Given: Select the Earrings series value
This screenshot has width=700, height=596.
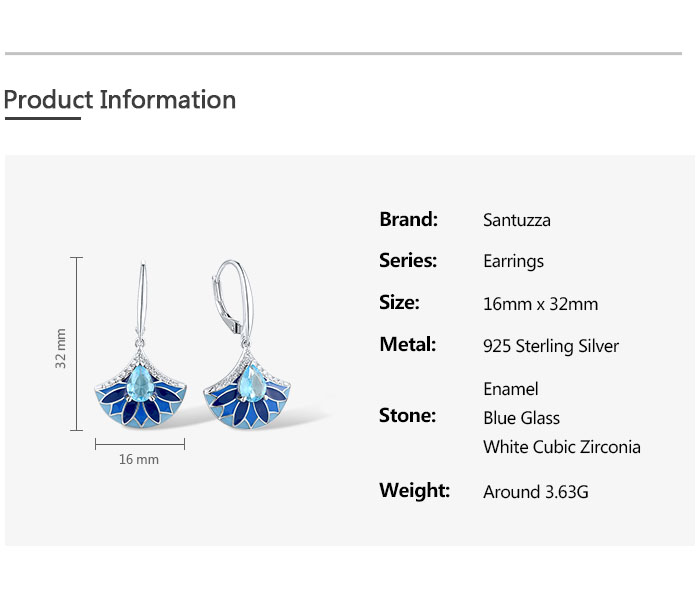Looking at the screenshot, I should 513,261.
